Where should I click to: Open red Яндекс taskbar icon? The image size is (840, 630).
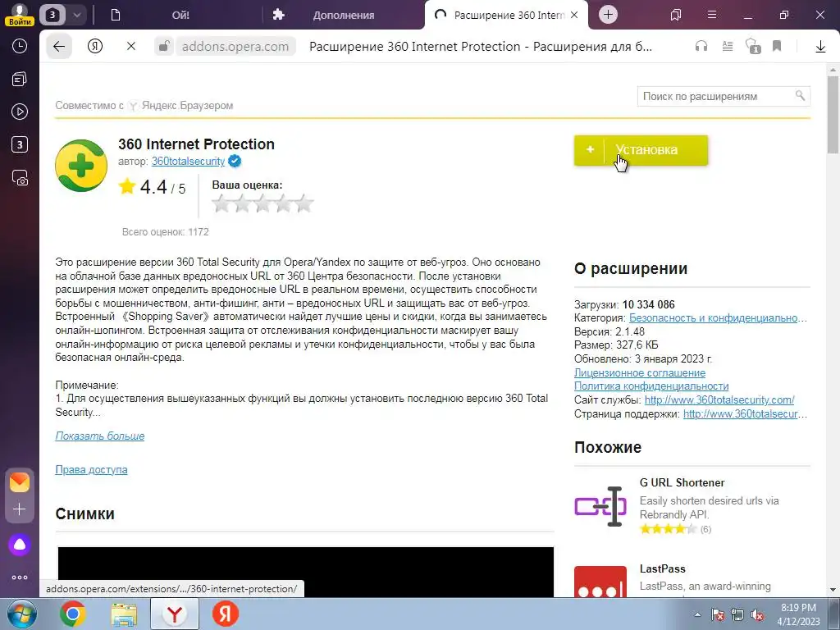[x=226, y=614]
